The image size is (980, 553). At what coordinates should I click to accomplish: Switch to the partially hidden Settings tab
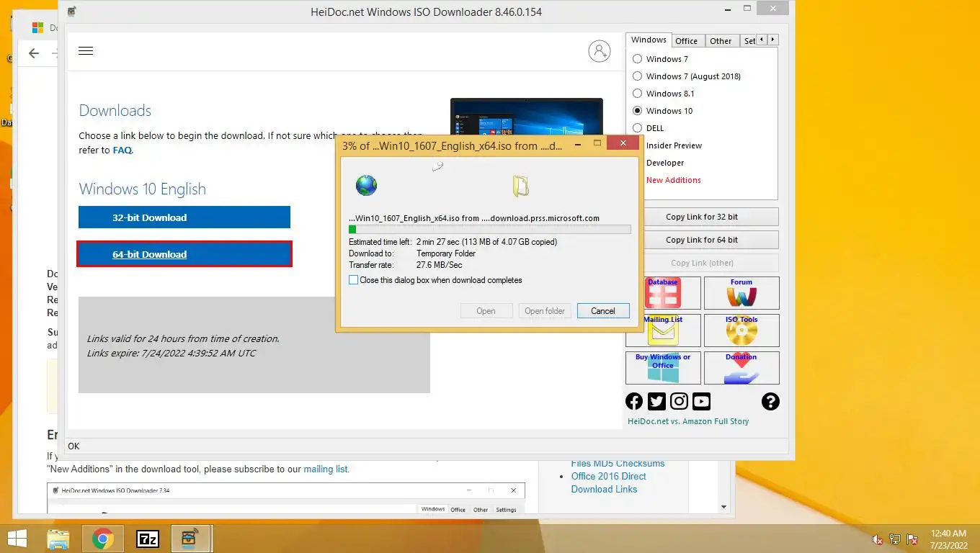[x=749, y=41]
